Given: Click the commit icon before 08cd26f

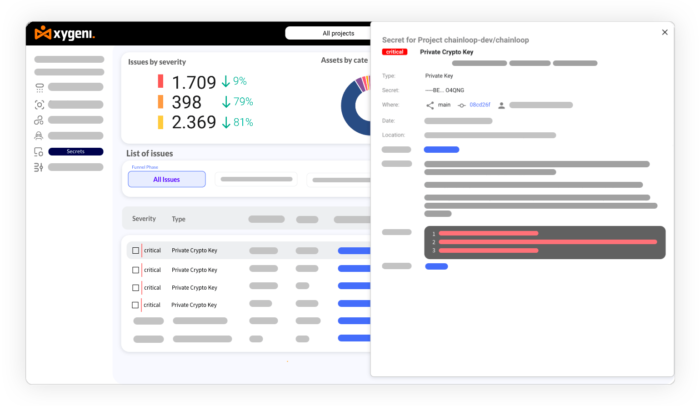Looking at the screenshot, I should pyautogui.click(x=462, y=105).
